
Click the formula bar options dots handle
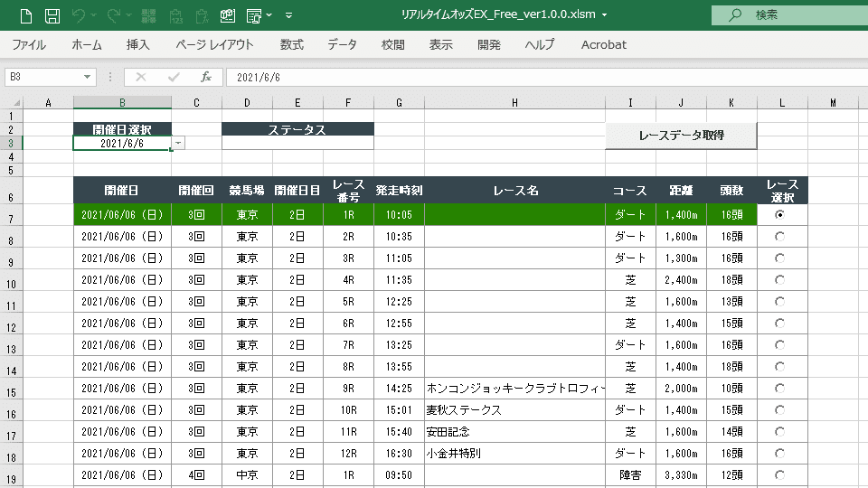110,77
